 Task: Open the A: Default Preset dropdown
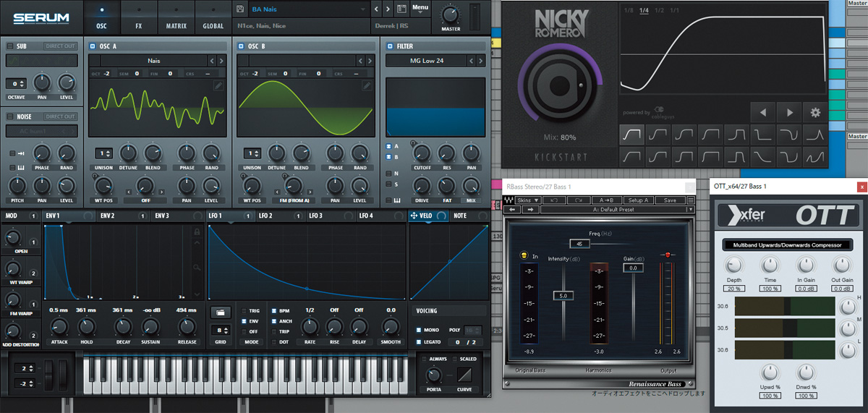click(617, 210)
